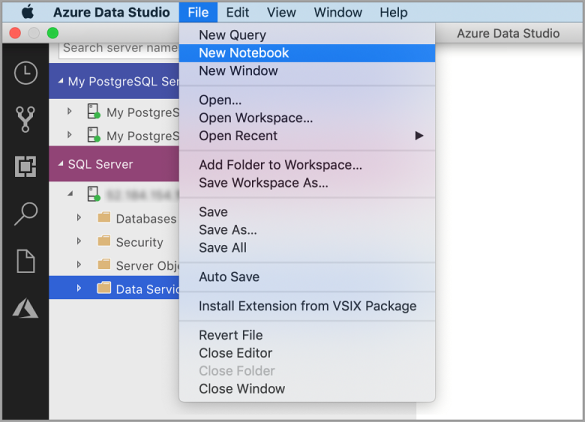This screenshot has width=585, height=422.
Task: Open the Extensions icon in sidebar
Action: (x=25, y=166)
